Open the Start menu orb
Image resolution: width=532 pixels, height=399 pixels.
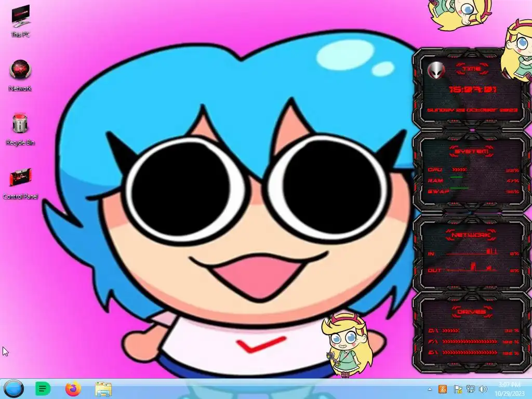pyautogui.click(x=14, y=389)
